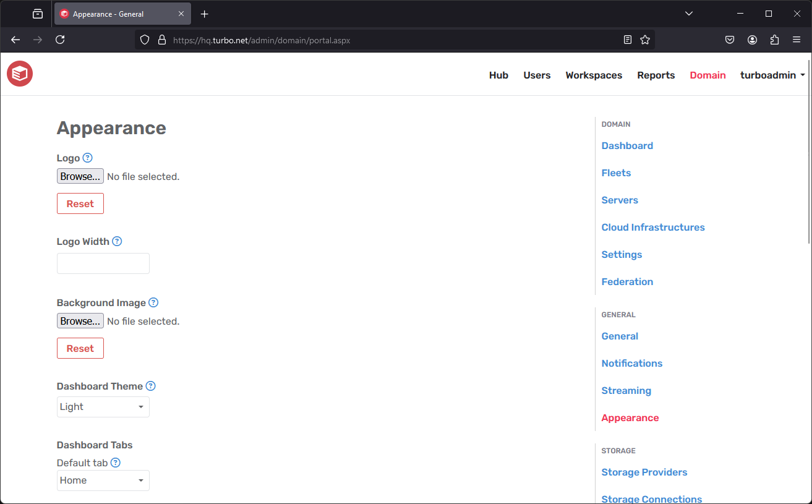Viewport: 812px width, 504px height.
Task: Click Browse to upload a Logo
Action: point(80,176)
